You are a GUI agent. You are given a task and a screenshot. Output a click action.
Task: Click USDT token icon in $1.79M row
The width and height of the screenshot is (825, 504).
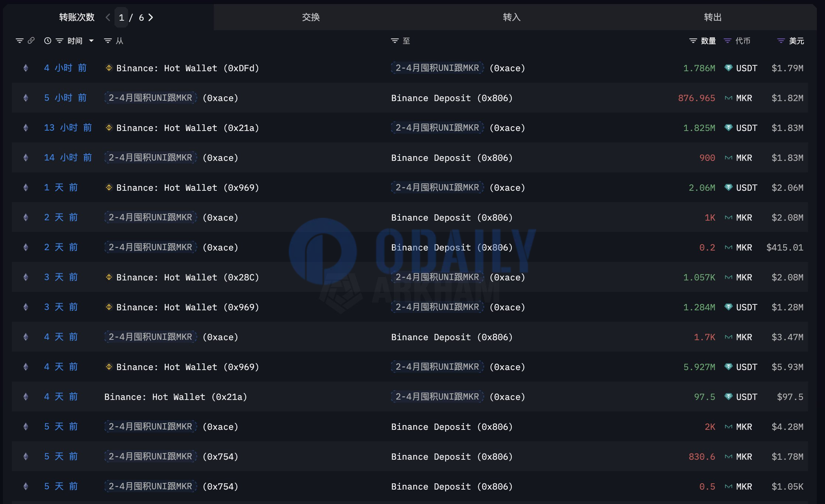[728, 68]
